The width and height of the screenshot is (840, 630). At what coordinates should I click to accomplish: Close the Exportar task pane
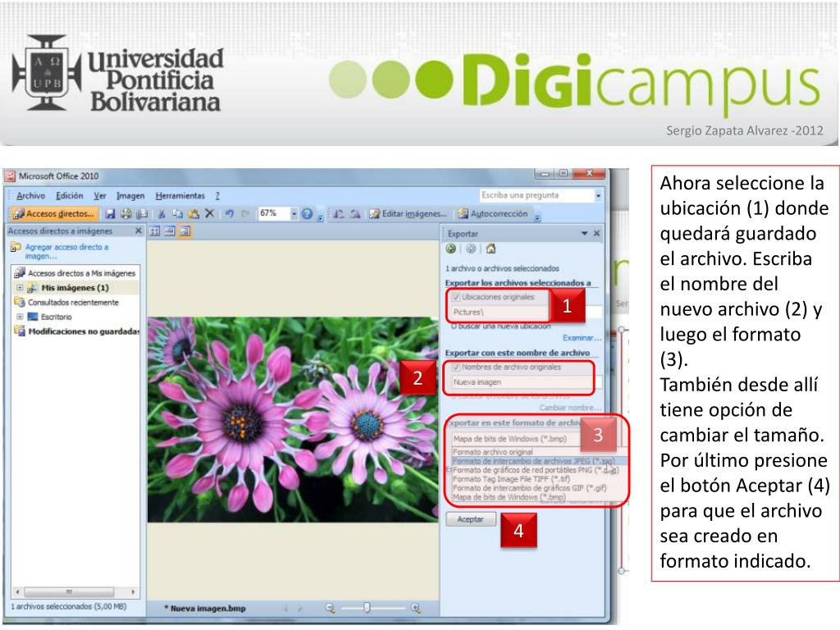pyautogui.click(x=597, y=234)
